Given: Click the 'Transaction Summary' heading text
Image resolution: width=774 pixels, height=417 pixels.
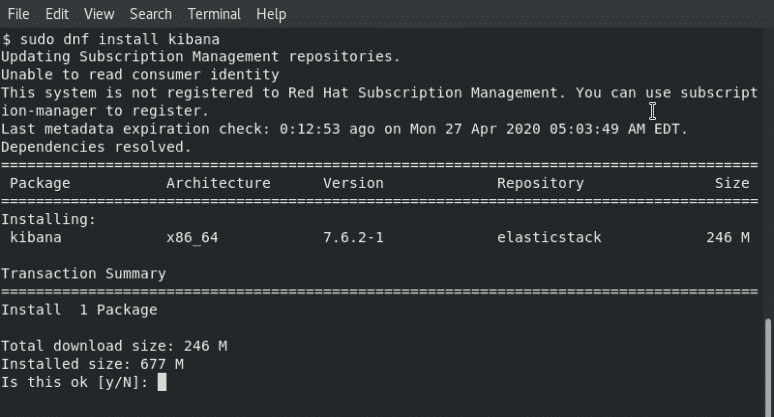Looking at the screenshot, I should tap(83, 273).
